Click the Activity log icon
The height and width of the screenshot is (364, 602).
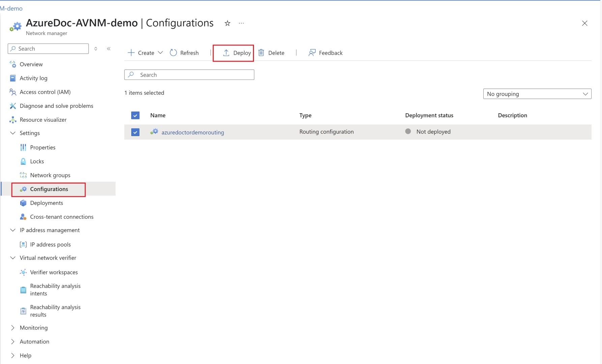pyautogui.click(x=13, y=78)
